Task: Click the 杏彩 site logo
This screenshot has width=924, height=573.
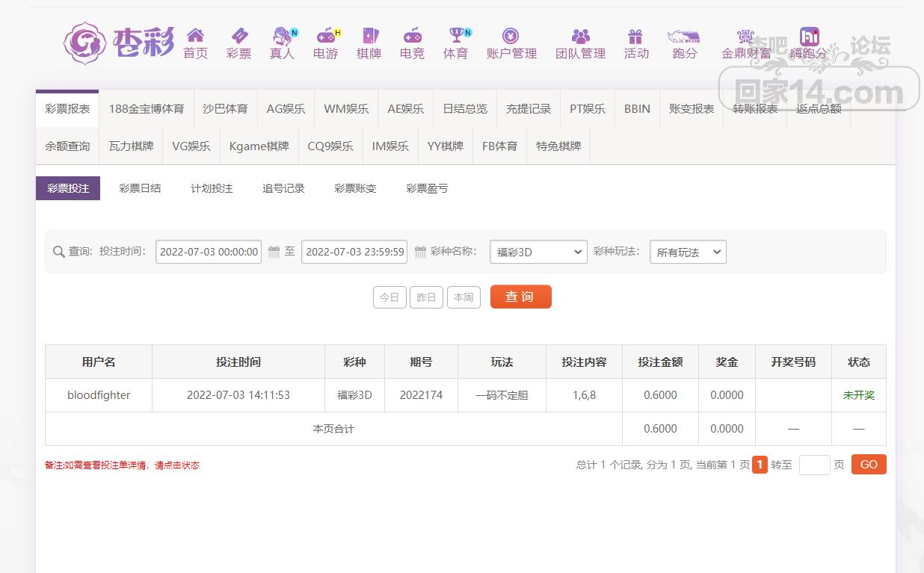Action: 119,43
